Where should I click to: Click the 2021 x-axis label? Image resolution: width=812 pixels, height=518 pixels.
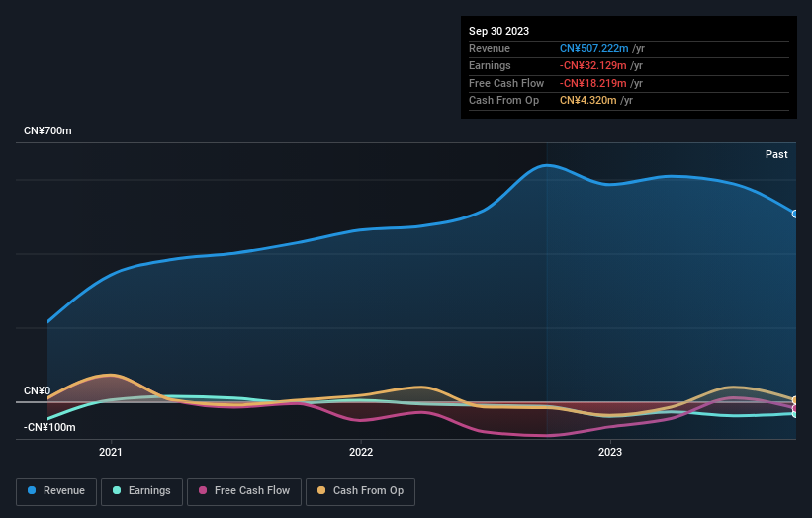(111, 452)
